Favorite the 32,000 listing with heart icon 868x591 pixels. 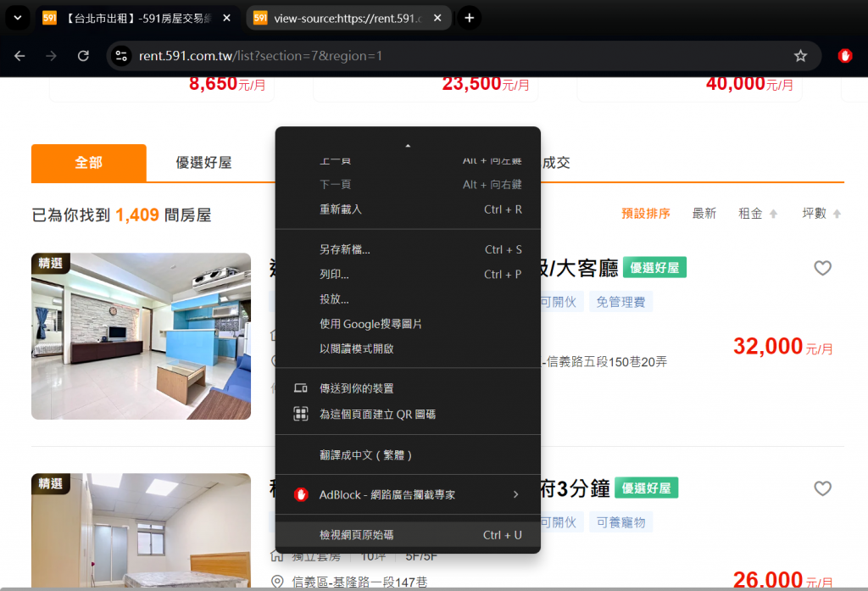click(822, 268)
